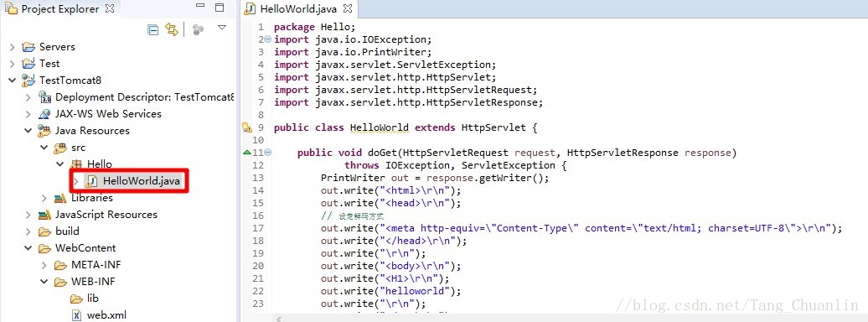The width and height of the screenshot is (868, 322).
Task: Click the Project Explorer tab icon
Action: click(x=11, y=9)
